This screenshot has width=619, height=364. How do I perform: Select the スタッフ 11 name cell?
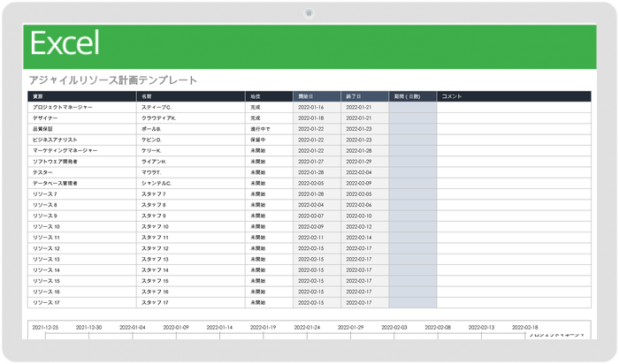pos(191,238)
